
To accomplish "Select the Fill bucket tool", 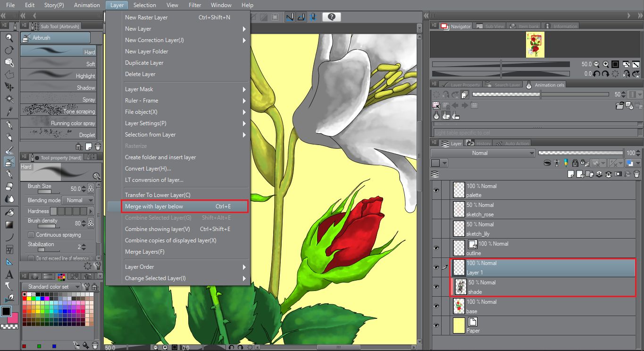I will [x=9, y=213].
